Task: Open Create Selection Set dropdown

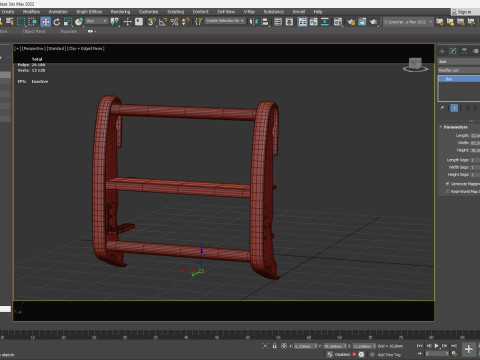Action: click(x=225, y=21)
